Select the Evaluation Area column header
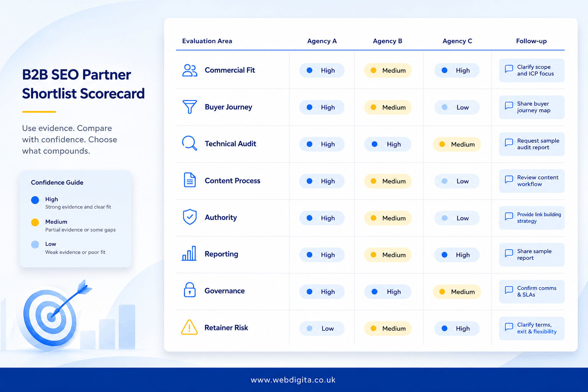 tap(207, 41)
